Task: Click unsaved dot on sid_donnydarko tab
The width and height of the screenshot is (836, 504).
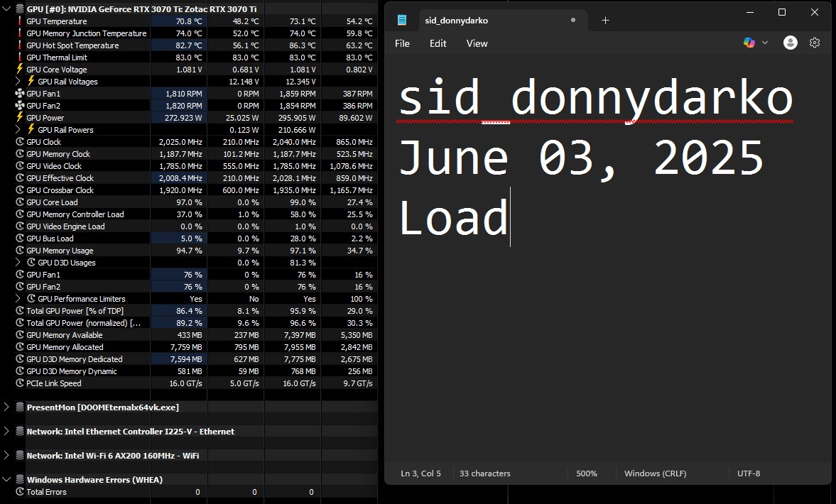Action: pyautogui.click(x=573, y=21)
